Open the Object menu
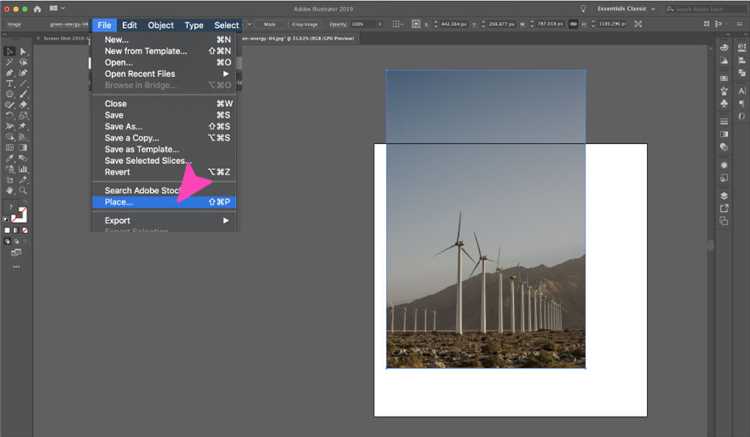 point(160,25)
